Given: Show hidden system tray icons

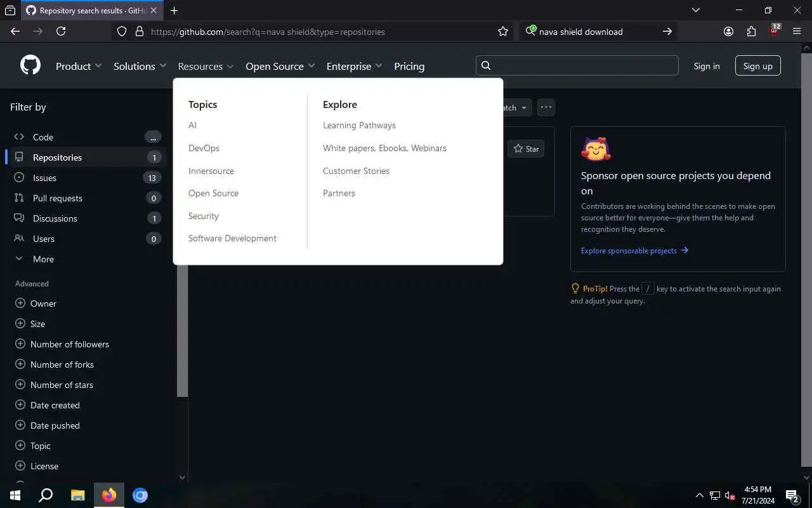Looking at the screenshot, I should 700,495.
